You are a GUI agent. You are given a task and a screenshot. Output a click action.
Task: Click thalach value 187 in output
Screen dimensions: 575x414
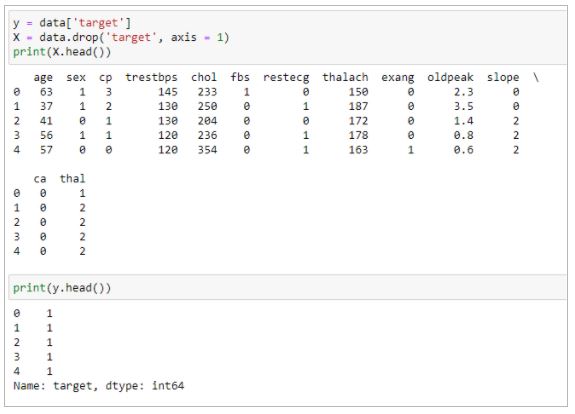358,106
